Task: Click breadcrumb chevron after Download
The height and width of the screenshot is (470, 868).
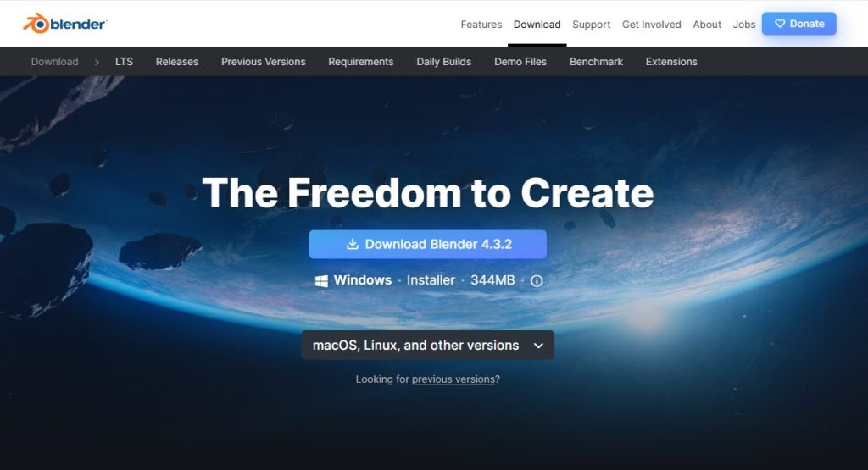Action: [x=97, y=62]
